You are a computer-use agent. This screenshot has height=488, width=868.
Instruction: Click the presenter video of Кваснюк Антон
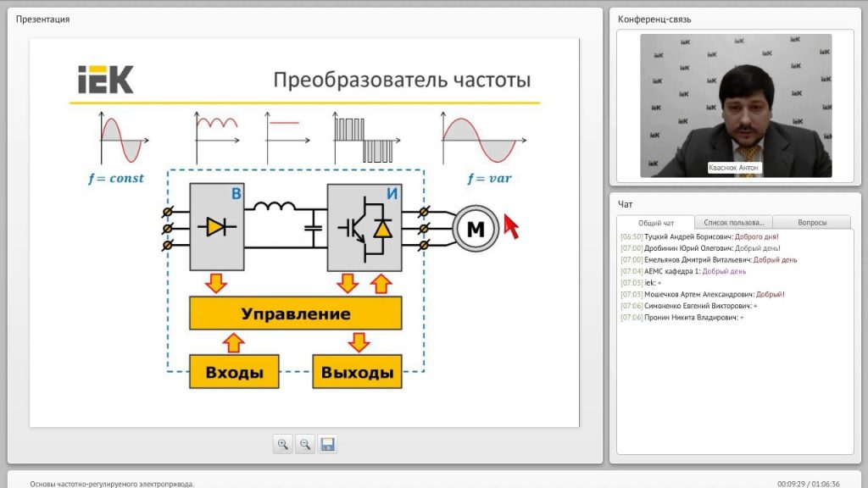click(x=736, y=106)
